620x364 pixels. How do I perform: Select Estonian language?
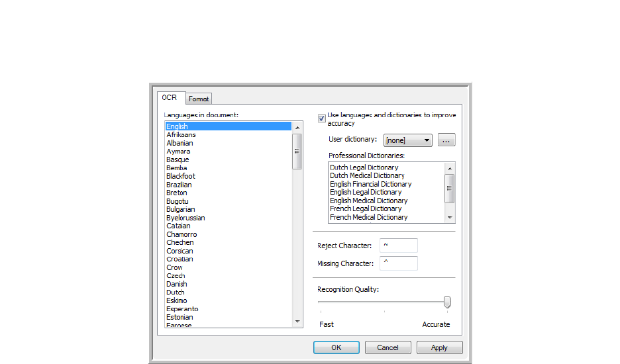pyautogui.click(x=228, y=318)
